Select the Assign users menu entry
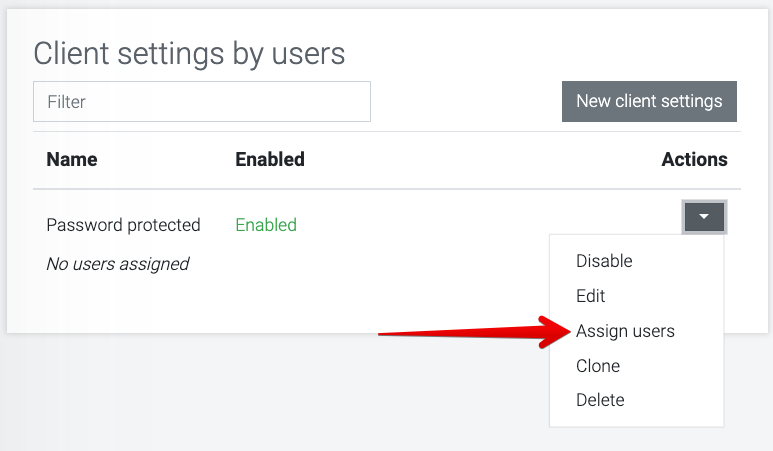Screen dimensions: 773x451 coord(625,331)
